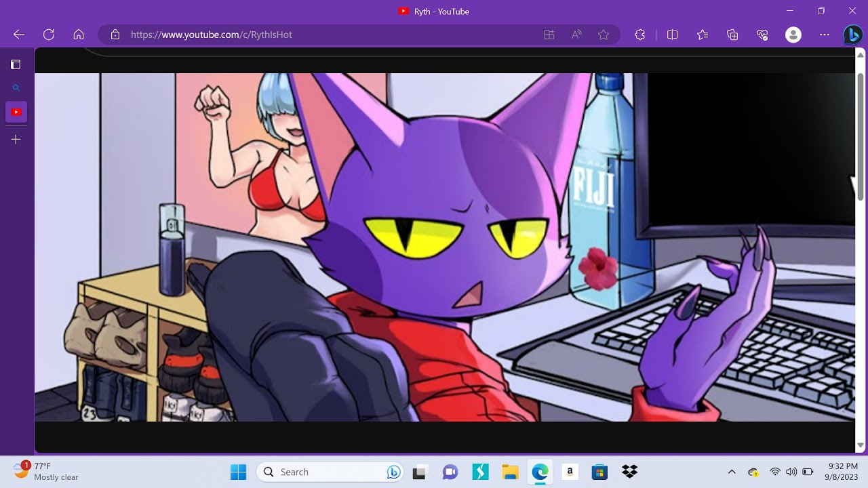This screenshot has height=488, width=868.
Task: Open Browser essentials heart icon
Action: pyautogui.click(x=762, y=35)
